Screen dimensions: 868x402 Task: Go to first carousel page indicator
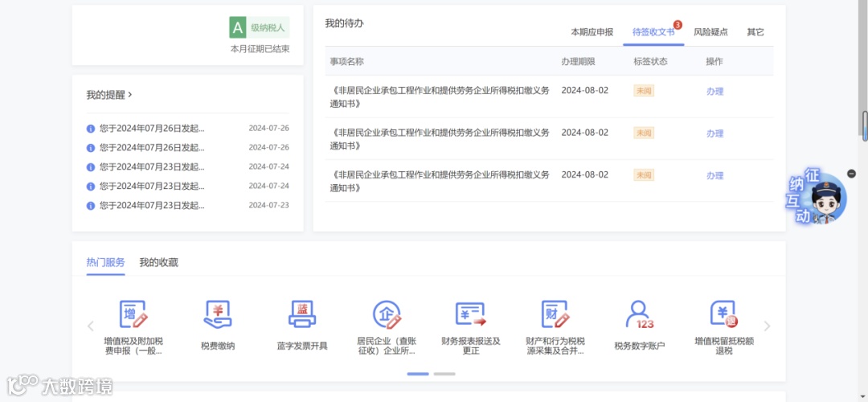[418, 374]
